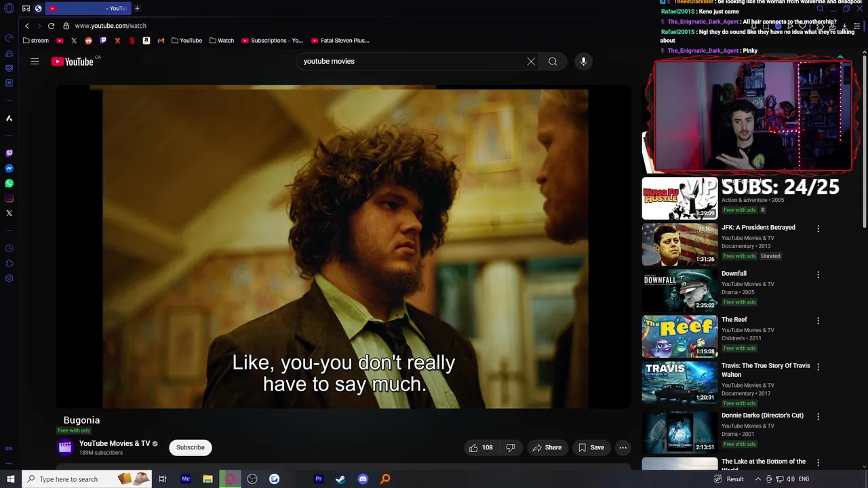
Task: Save the video to a playlist
Action: (x=591, y=447)
